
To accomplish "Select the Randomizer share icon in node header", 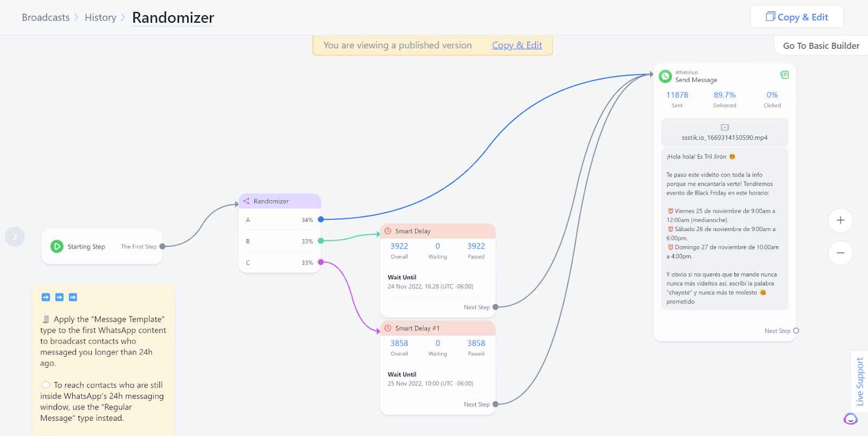I will [246, 201].
